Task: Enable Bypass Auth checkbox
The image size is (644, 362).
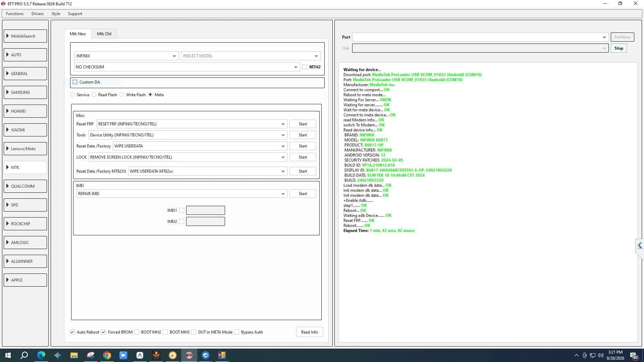Action: pos(236,332)
